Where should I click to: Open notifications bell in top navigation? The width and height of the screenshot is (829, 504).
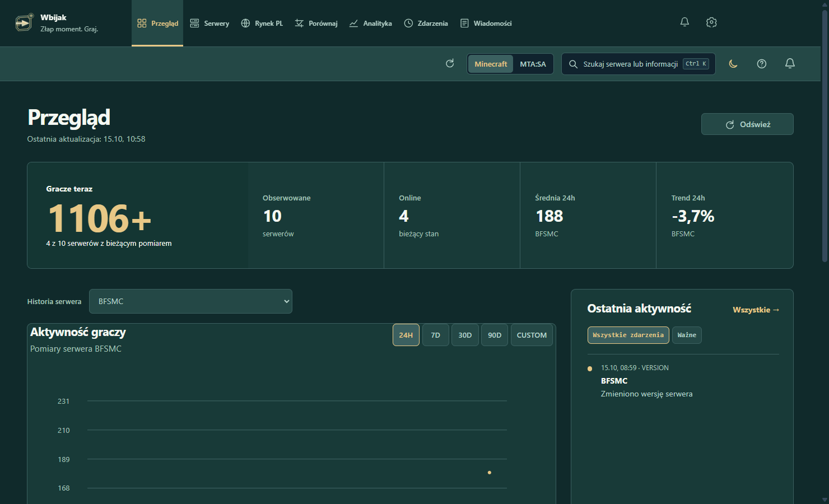click(x=684, y=22)
